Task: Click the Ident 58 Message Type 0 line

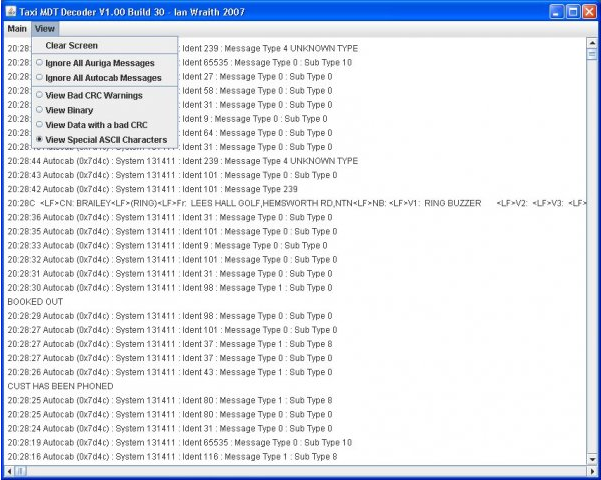Action: [x=257, y=91]
